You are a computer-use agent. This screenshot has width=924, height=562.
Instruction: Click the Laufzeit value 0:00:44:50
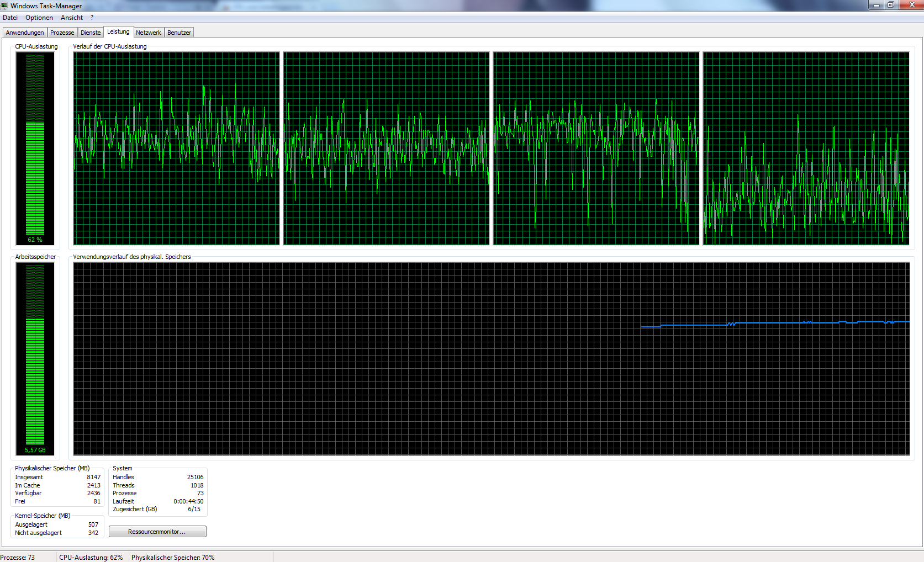pyautogui.click(x=188, y=501)
